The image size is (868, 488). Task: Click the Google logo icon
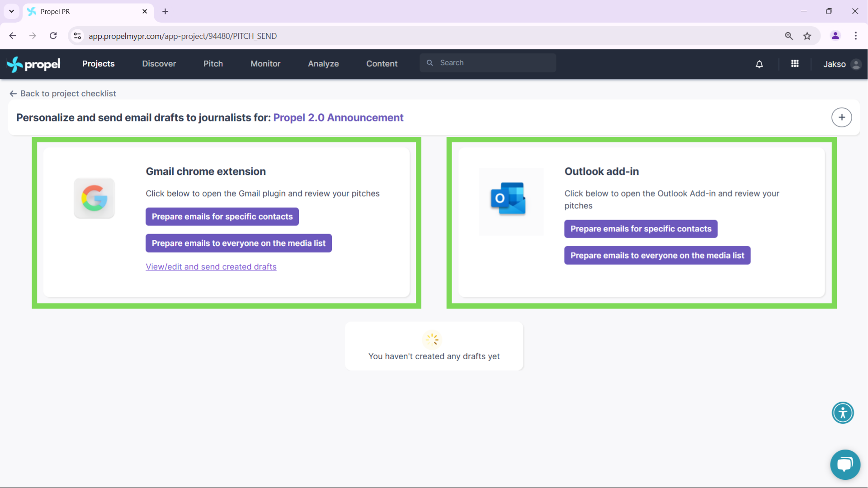coord(94,198)
